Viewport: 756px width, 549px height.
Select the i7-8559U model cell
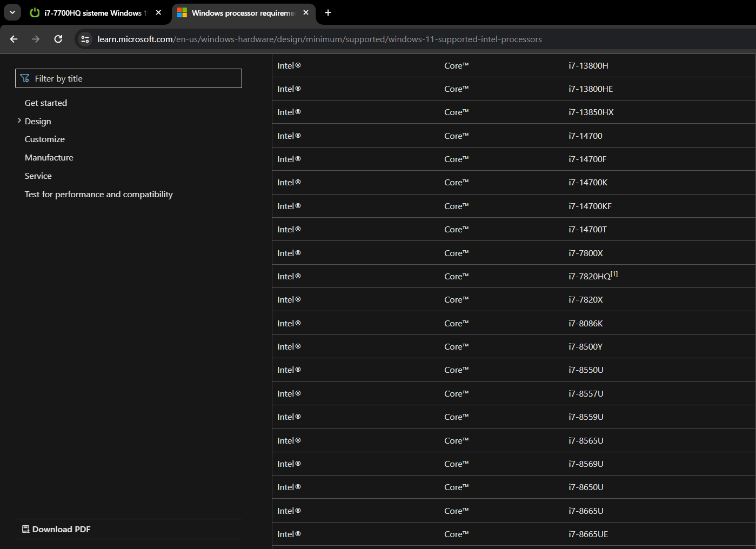[586, 417]
